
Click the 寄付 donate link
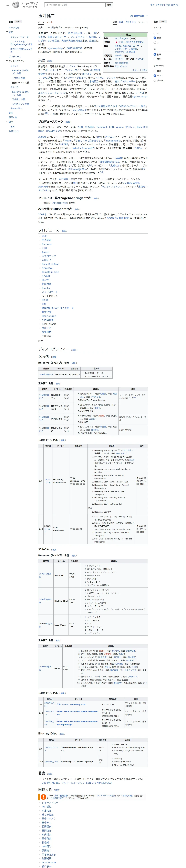[152, 5]
